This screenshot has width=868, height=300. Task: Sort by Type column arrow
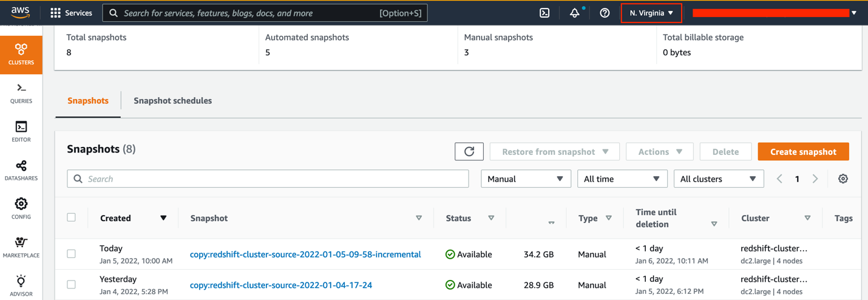[x=609, y=218]
